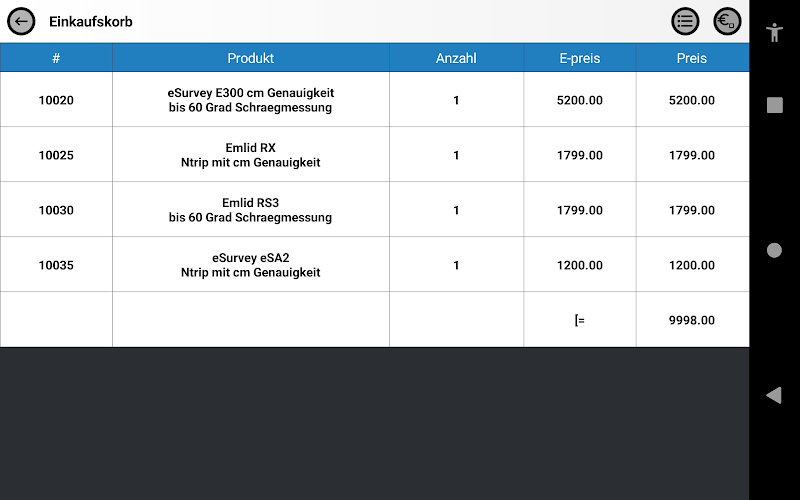Tap the back arrow icon beside Einkaufskorb
This screenshot has height=500, width=800.
pyautogui.click(x=21, y=21)
